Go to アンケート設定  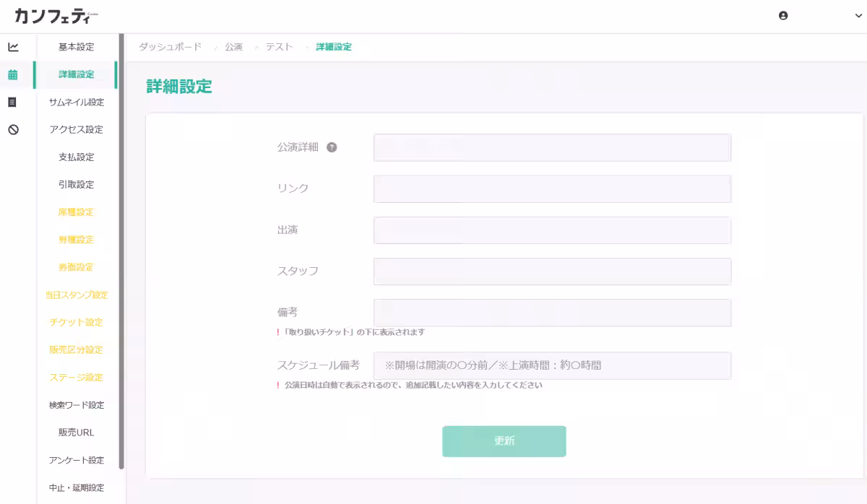[77, 460]
